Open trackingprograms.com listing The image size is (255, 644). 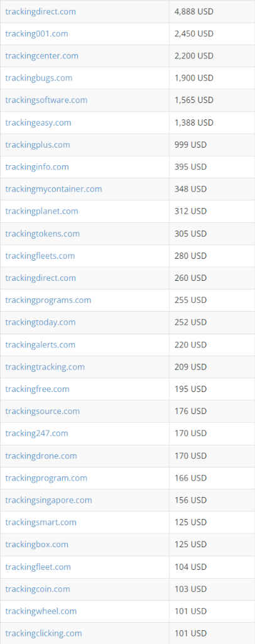click(x=48, y=300)
